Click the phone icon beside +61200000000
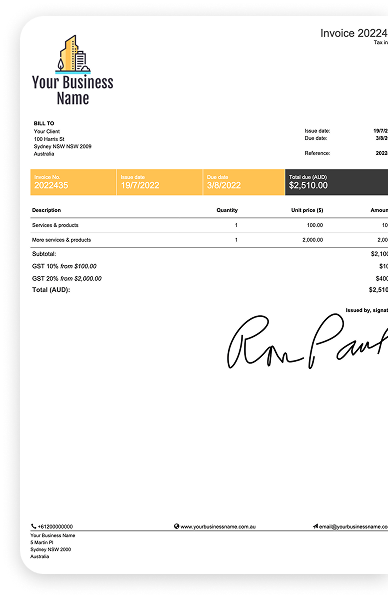Screen dimensions: 388x598 click(34, 526)
